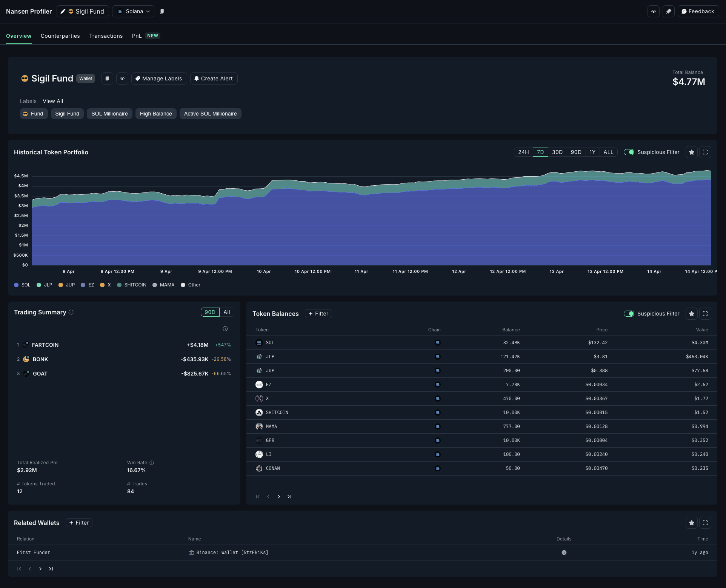Switch to the Counterparties tab
The width and height of the screenshot is (726, 588).
pos(60,36)
